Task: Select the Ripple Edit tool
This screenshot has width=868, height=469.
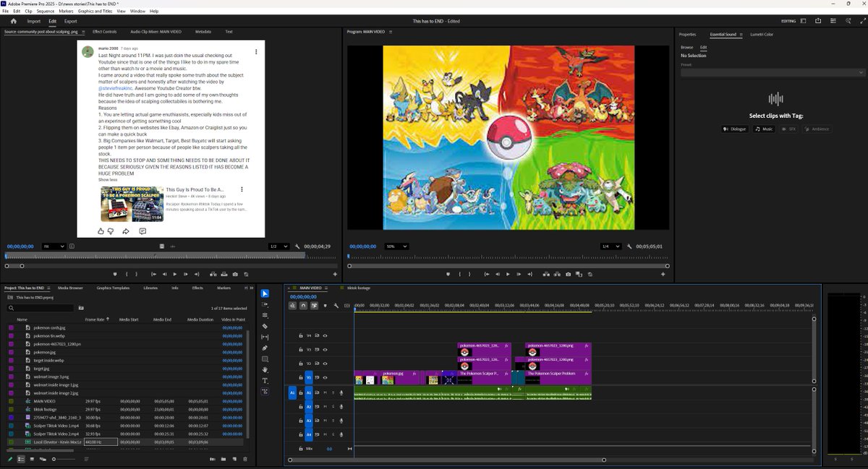Action: (265, 315)
